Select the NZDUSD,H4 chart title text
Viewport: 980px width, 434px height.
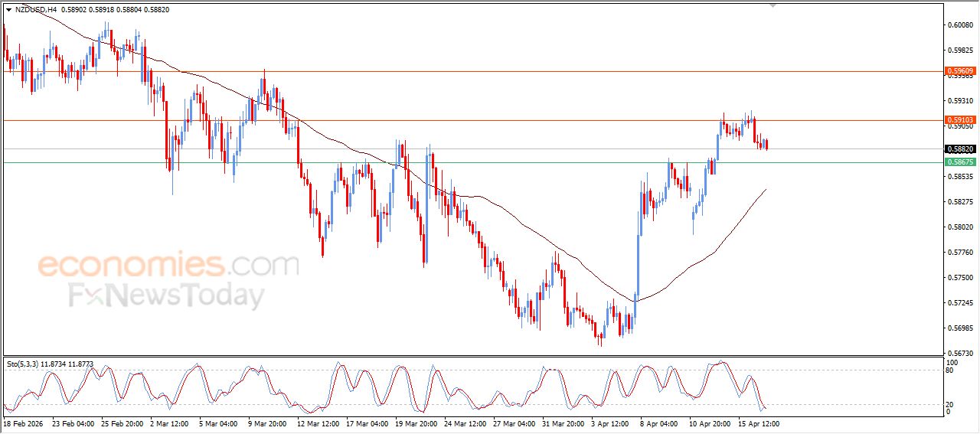click(35, 9)
